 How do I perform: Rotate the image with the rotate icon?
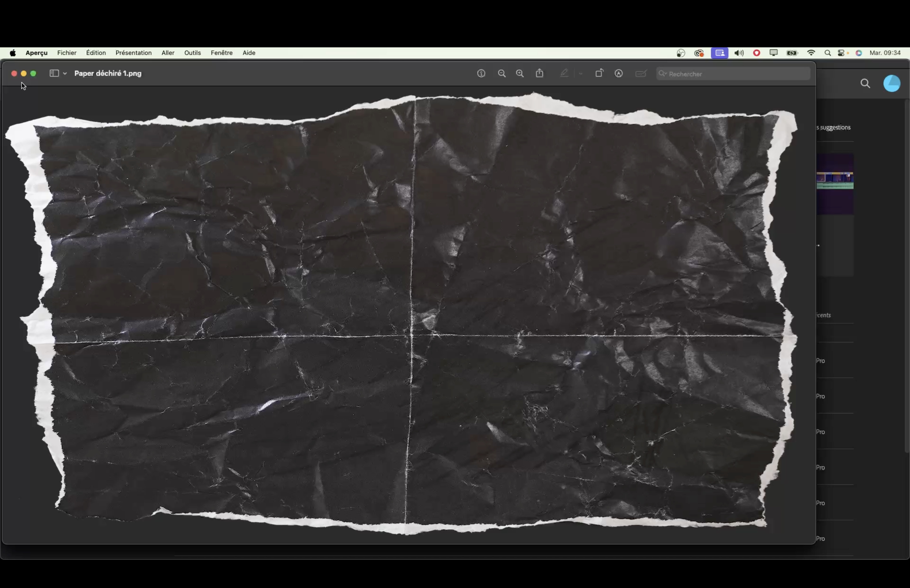(x=599, y=73)
